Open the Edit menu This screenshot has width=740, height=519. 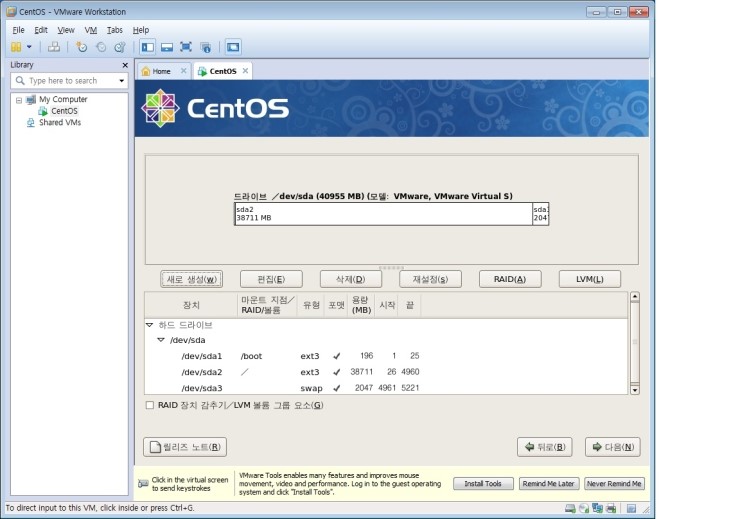coord(41,30)
